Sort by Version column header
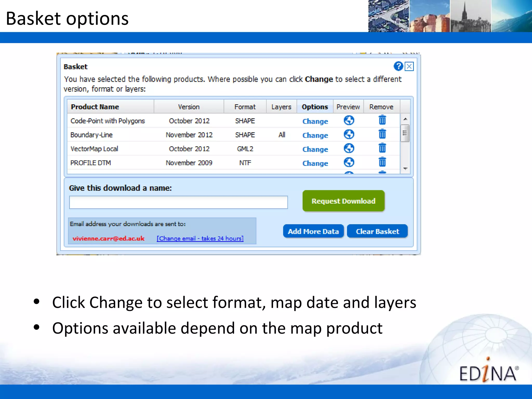This screenshot has width=532, height=399. tap(189, 107)
